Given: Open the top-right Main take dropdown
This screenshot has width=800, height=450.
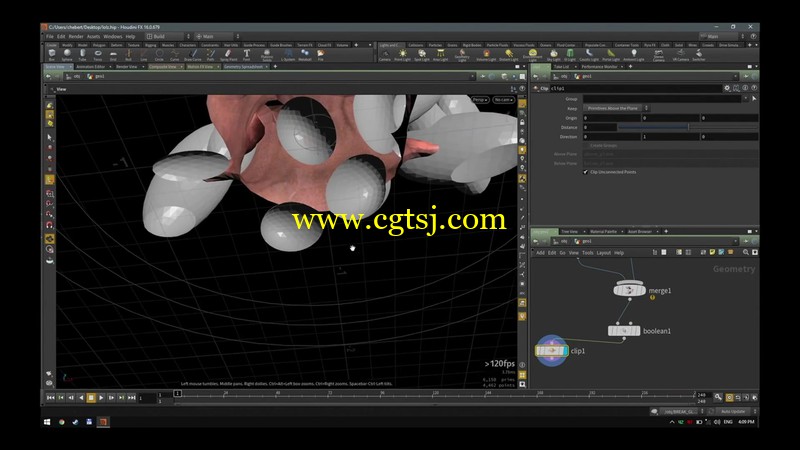Looking at the screenshot, I should tap(722, 36).
